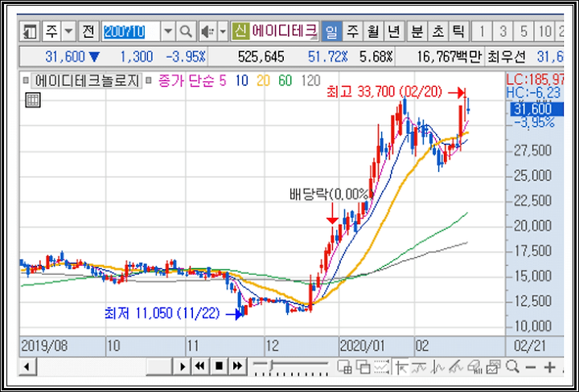Click the 에이디테크놀로지 chart legend label
The image size is (579, 392).
(x=87, y=80)
